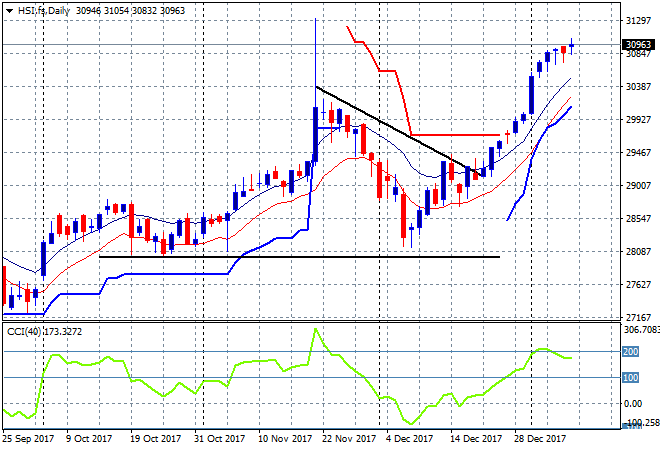The height and width of the screenshot is (450, 660).
Task: Click the CCI 200 level label
Action: (631, 351)
